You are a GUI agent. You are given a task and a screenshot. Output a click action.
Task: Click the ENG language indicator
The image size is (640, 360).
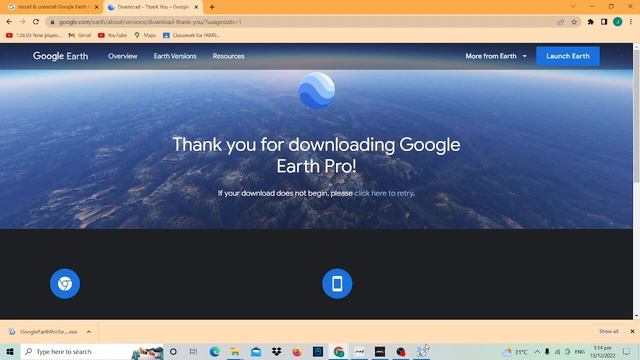580,351
